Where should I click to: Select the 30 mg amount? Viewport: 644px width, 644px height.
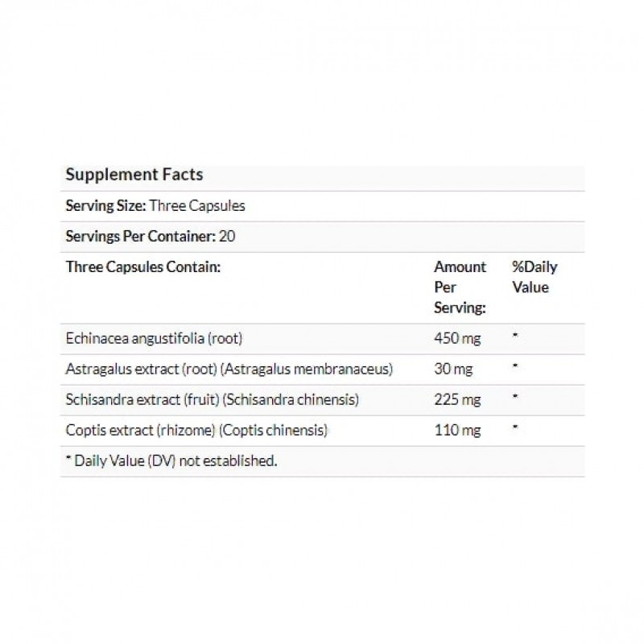tap(453, 369)
